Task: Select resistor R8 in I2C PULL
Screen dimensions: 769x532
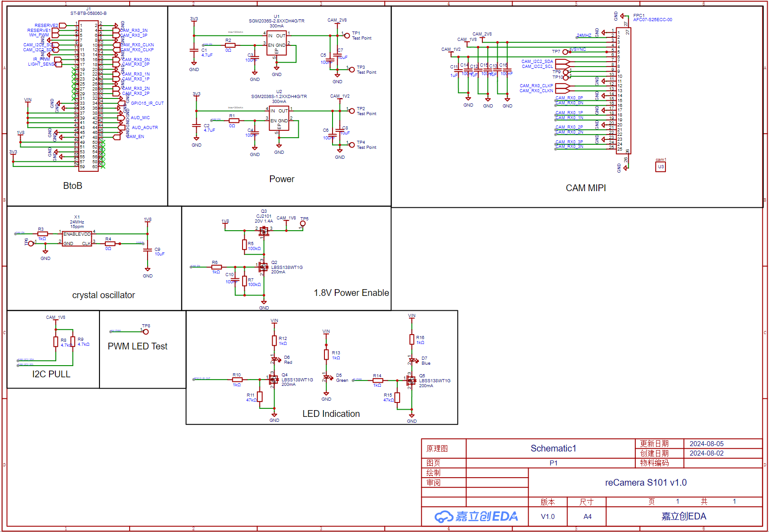Action: coord(56,342)
